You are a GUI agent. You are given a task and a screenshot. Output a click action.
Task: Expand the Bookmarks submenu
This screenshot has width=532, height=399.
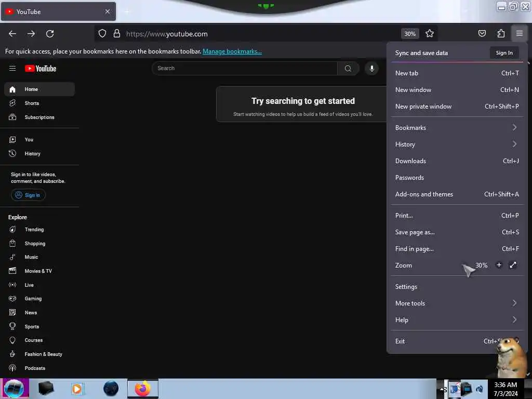[x=457, y=128]
